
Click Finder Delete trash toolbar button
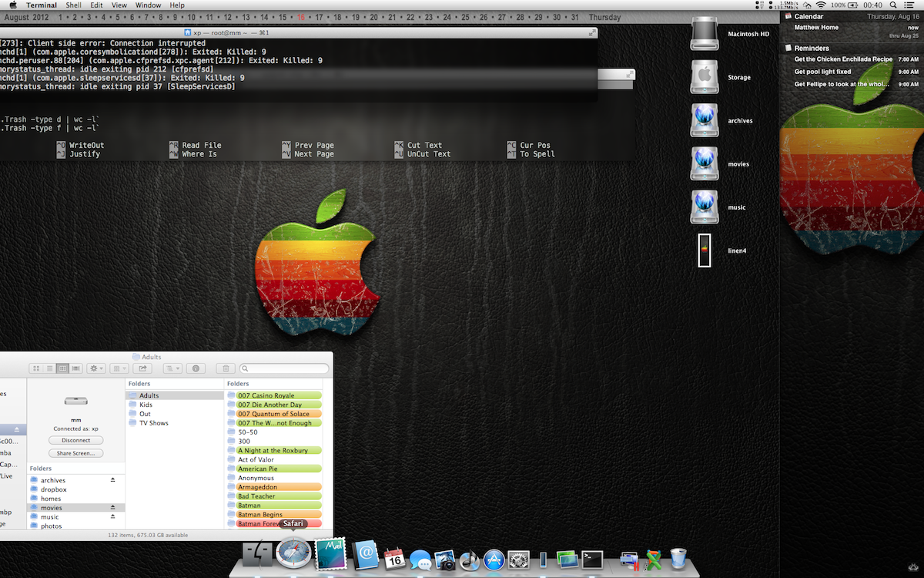click(x=226, y=369)
